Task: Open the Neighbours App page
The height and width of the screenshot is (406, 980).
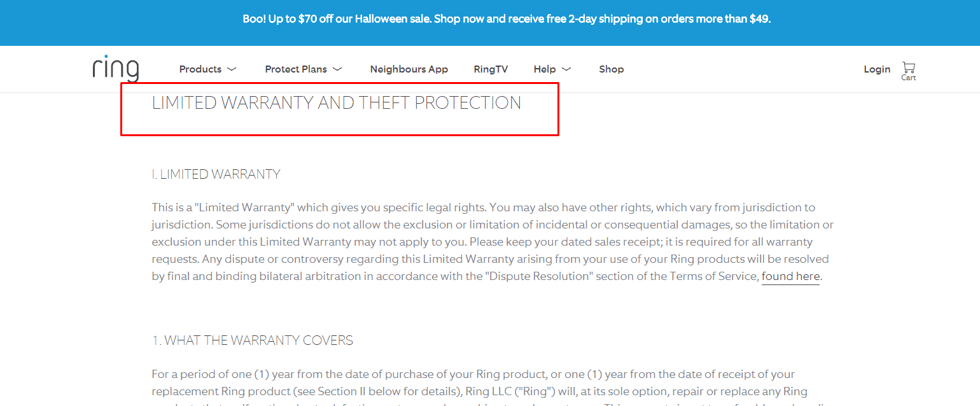Action: (x=409, y=69)
